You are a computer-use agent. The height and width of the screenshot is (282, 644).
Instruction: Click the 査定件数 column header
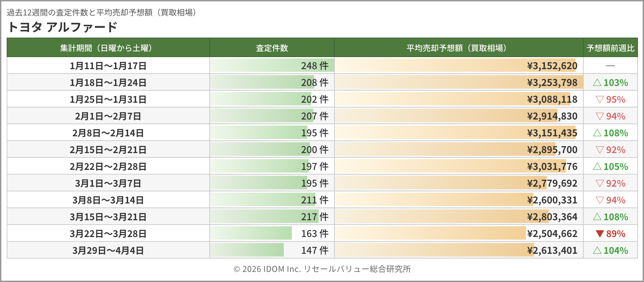click(x=272, y=48)
